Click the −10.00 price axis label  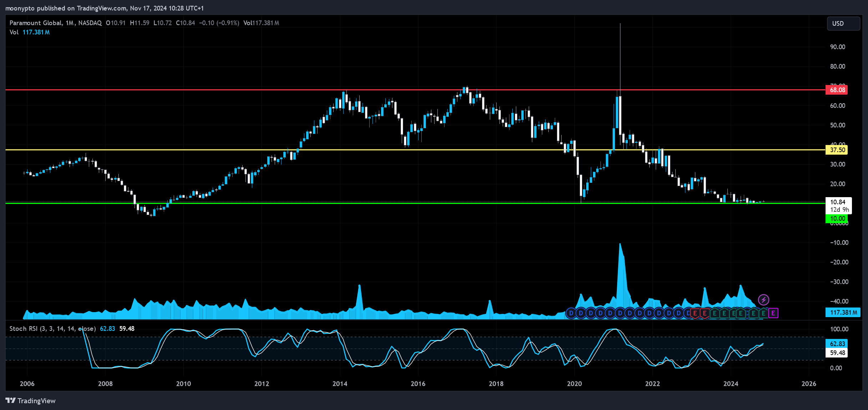click(x=838, y=242)
